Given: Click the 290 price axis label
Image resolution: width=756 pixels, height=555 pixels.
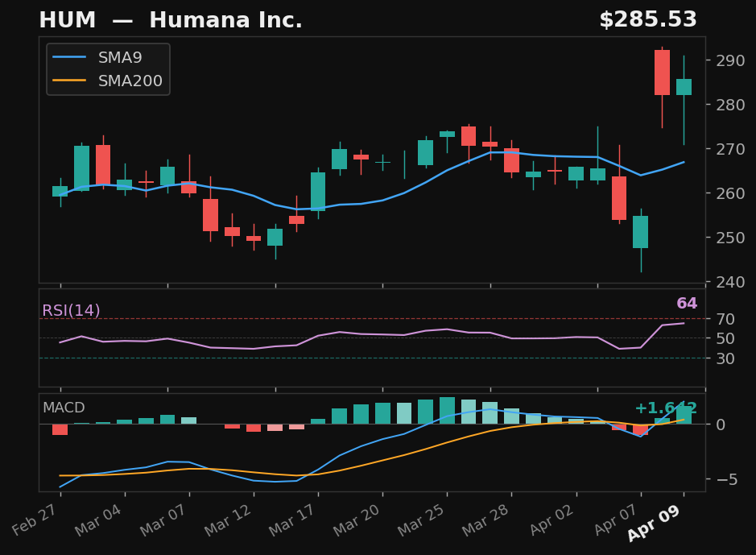Looking at the screenshot, I should [x=730, y=60].
